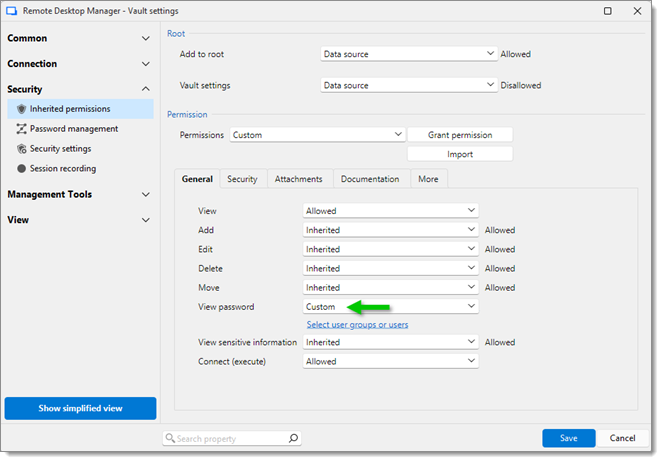Switch to the Security tab
Screen dimensions: 662x462
tap(242, 179)
